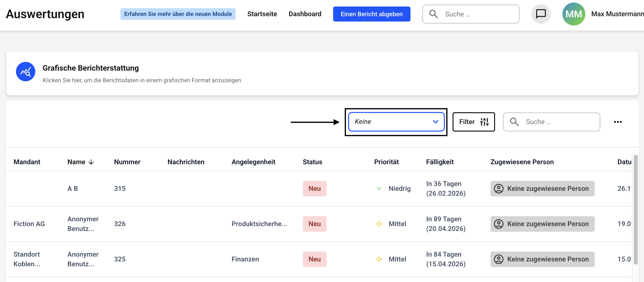Open assignee selector for report 325
Image resolution: width=644 pixels, height=282 pixels.
[542, 259]
